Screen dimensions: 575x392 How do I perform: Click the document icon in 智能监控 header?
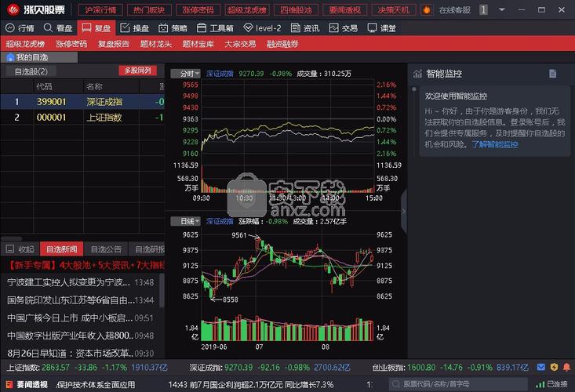pos(552,74)
